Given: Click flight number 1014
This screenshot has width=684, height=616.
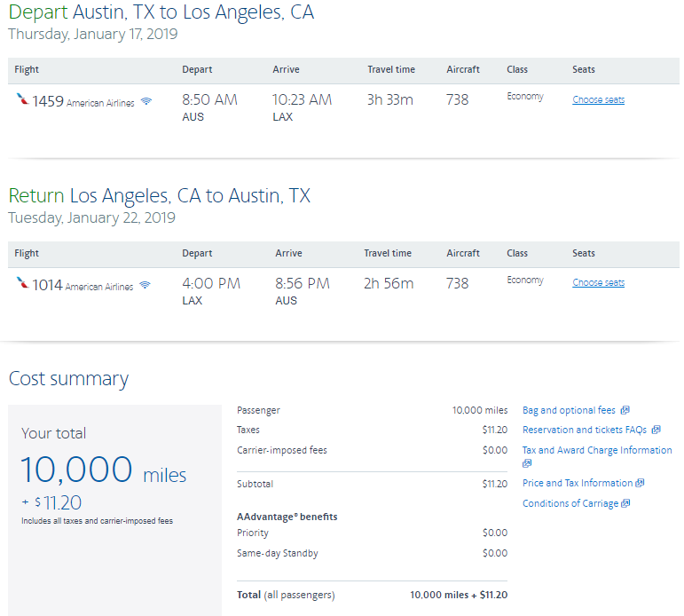Looking at the screenshot, I should [48, 285].
